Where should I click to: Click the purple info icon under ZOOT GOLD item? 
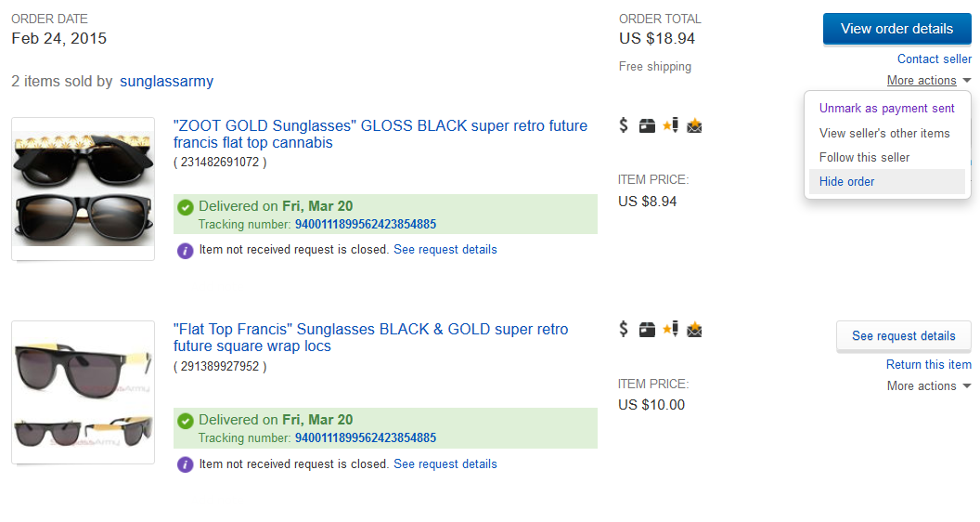click(x=186, y=250)
